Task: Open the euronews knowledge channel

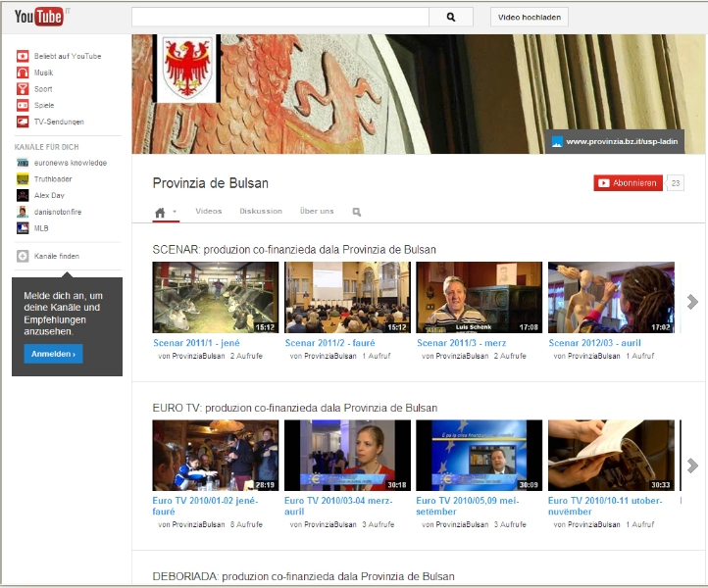Action: click(x=69, y=163)
